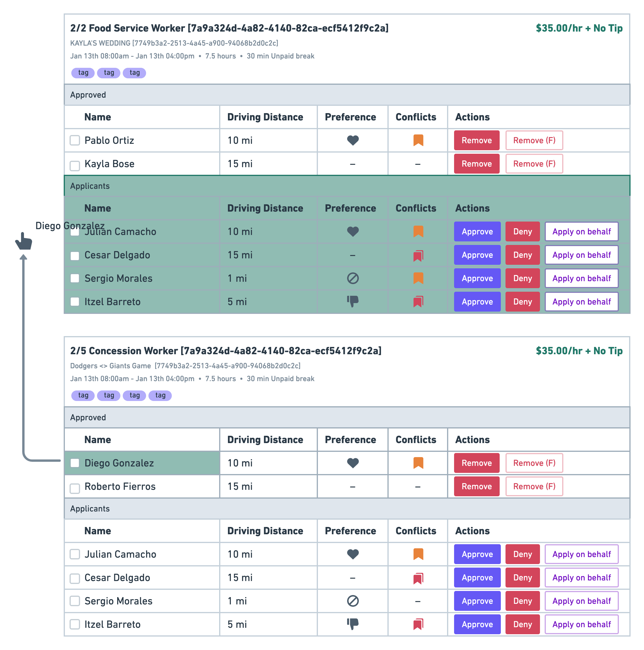Click the solid Remove button for Pablo Ortiz
The image size is (644, 650).
(x=477, y=140)
